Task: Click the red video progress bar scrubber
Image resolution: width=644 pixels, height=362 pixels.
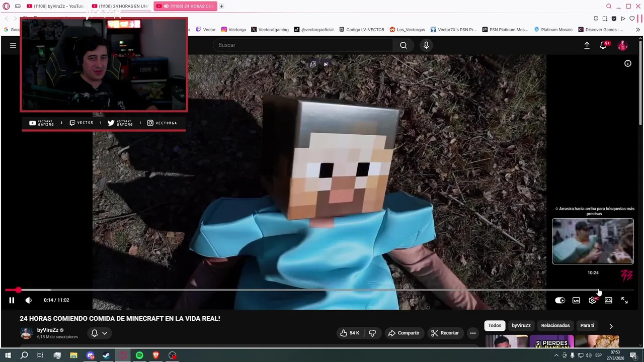Action: (x=19, y=290)
